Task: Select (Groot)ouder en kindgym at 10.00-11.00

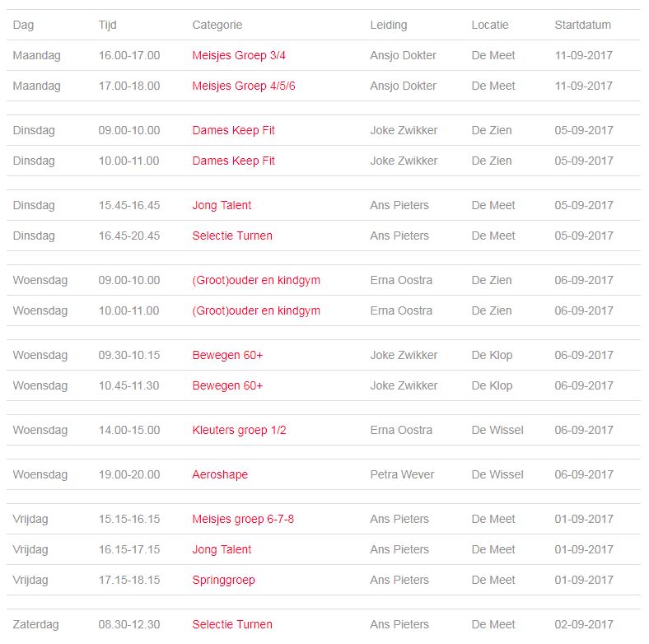Action: (x=256, y=311)
